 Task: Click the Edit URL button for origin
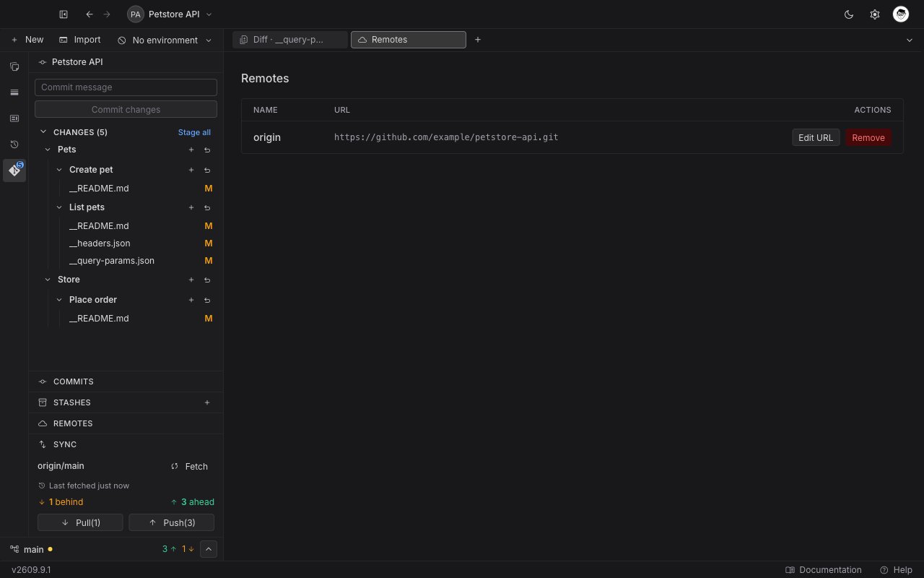[x=816, y=138]
